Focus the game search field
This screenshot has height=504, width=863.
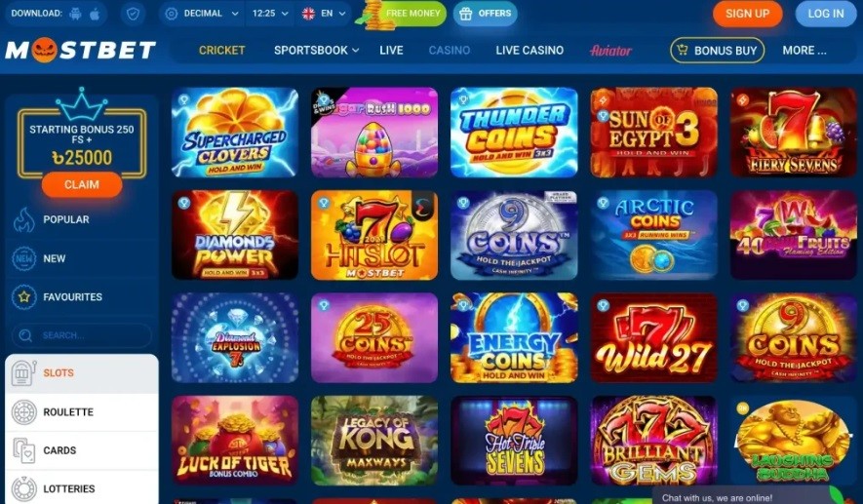(82, 335)
